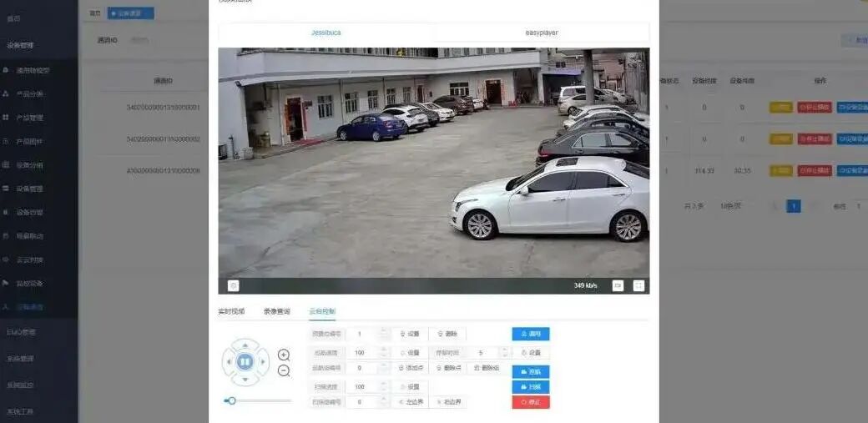The image size is (868, 423).
Task: Select the 云台控制 tab
Action: 322,311
